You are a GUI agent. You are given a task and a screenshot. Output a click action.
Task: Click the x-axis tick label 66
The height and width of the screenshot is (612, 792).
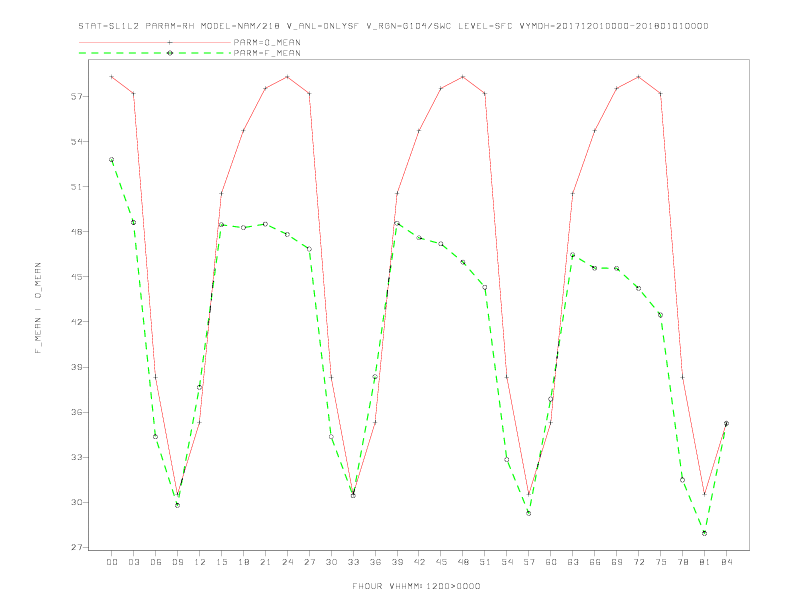pyautogui.click(x=595, y=562)
